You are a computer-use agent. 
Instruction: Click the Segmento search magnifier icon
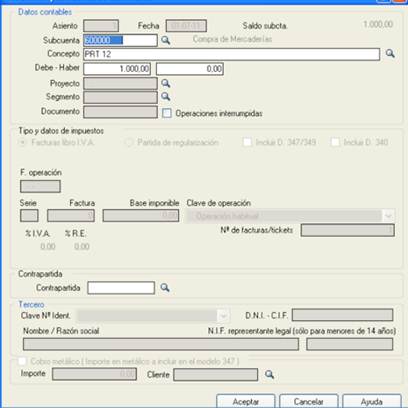(166, 97)
